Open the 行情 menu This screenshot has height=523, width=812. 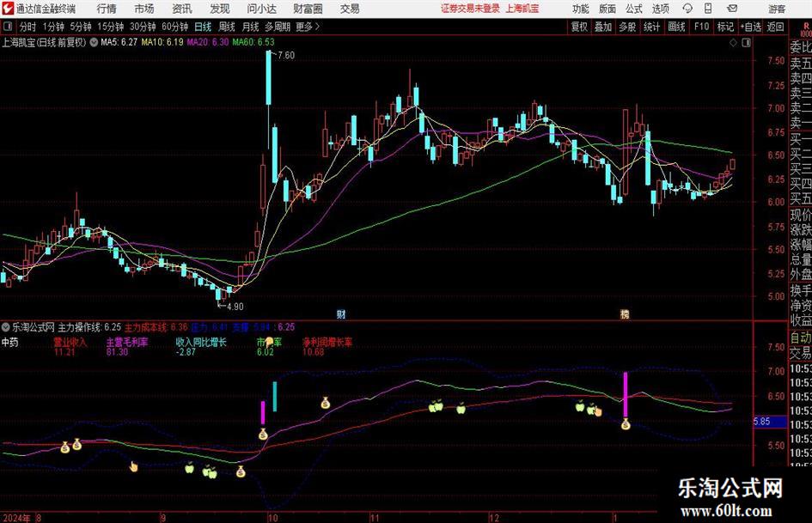(x=107, y=9)
